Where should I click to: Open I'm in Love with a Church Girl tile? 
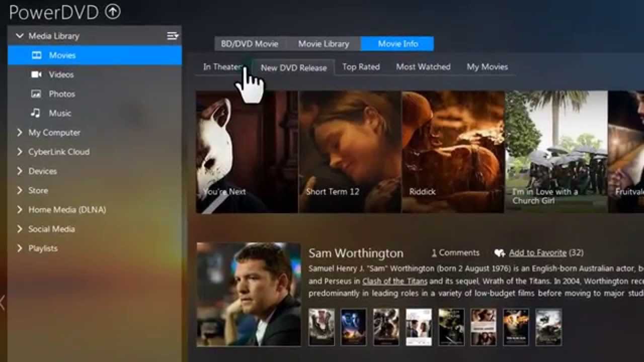pyautogui.click(x=556, y=152)
